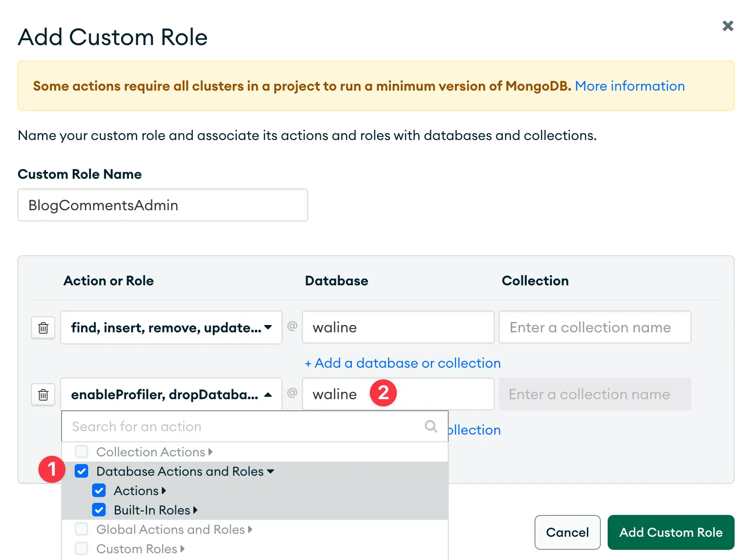This screenshot has height=560, width=754.
Task: Delete the enableProfiler row with trash icon
Action: [x=43, y=395]
